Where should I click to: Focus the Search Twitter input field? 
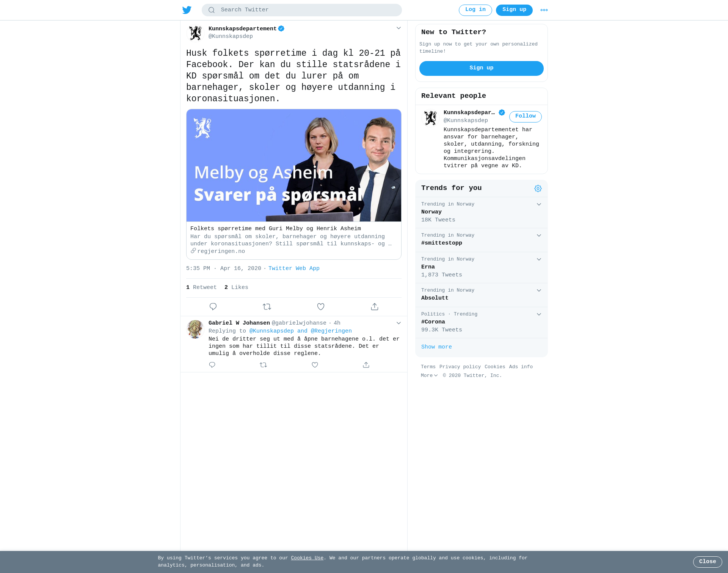302,10
